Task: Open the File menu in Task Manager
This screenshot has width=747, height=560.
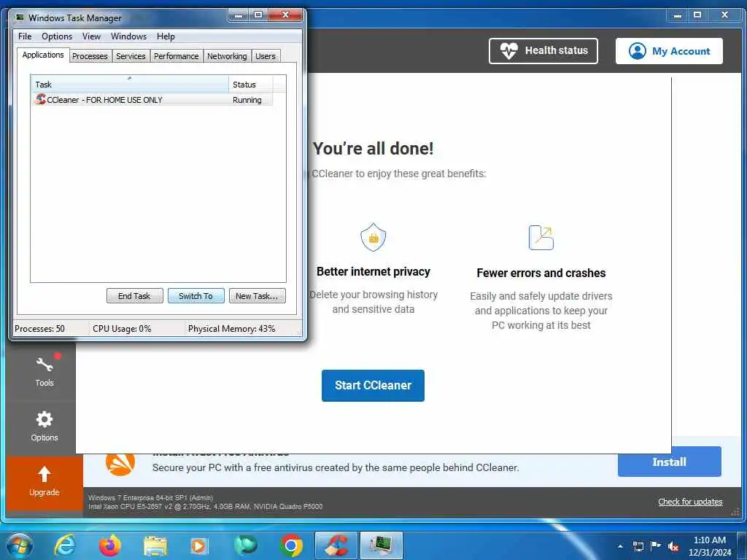Action: point(25,36)
